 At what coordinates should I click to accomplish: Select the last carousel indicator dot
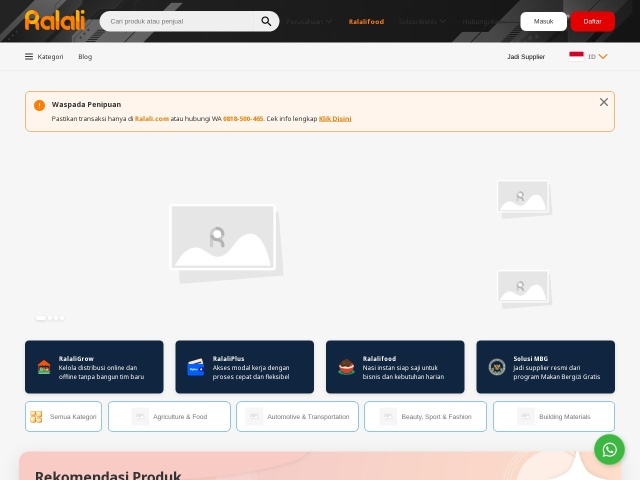tap(62, 318)
